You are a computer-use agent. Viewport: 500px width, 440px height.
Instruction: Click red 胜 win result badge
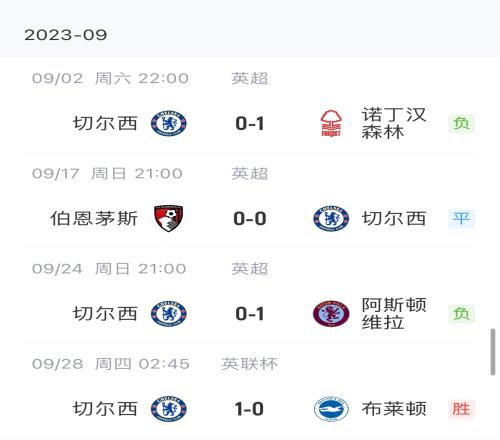click(x=461, y=409)
